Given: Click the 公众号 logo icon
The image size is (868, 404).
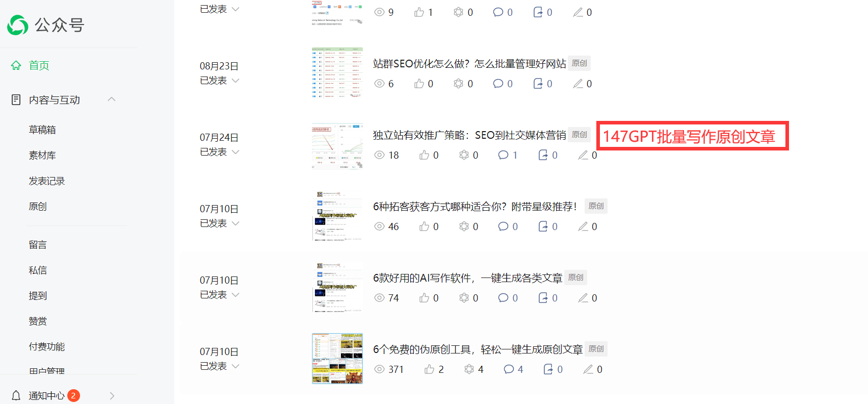Looking at the screenshot, I should coord(18,25).
